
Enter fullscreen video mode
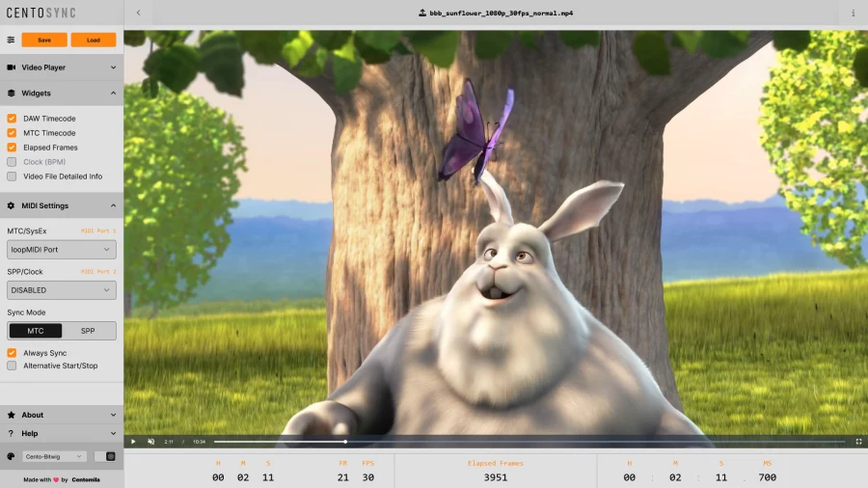858,442
